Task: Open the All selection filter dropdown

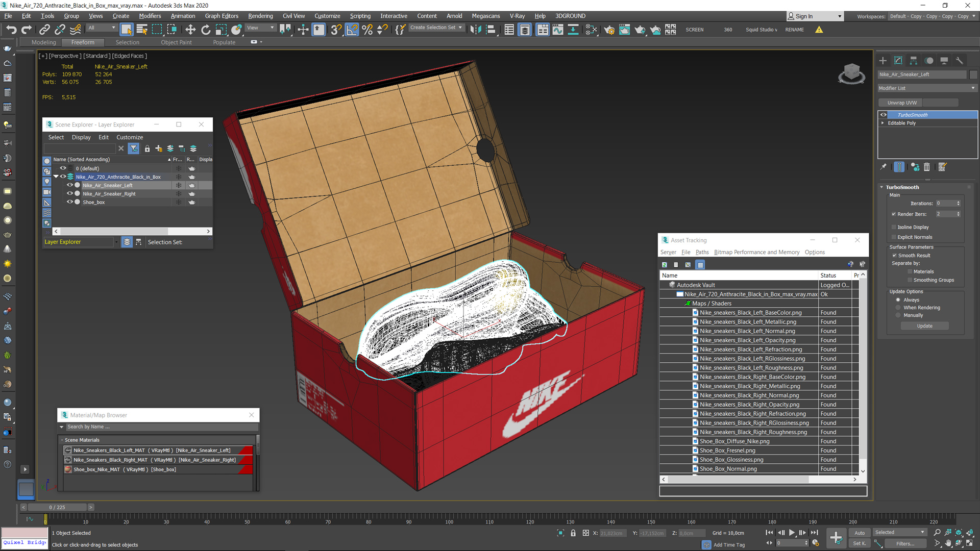Action: [102, 28]
